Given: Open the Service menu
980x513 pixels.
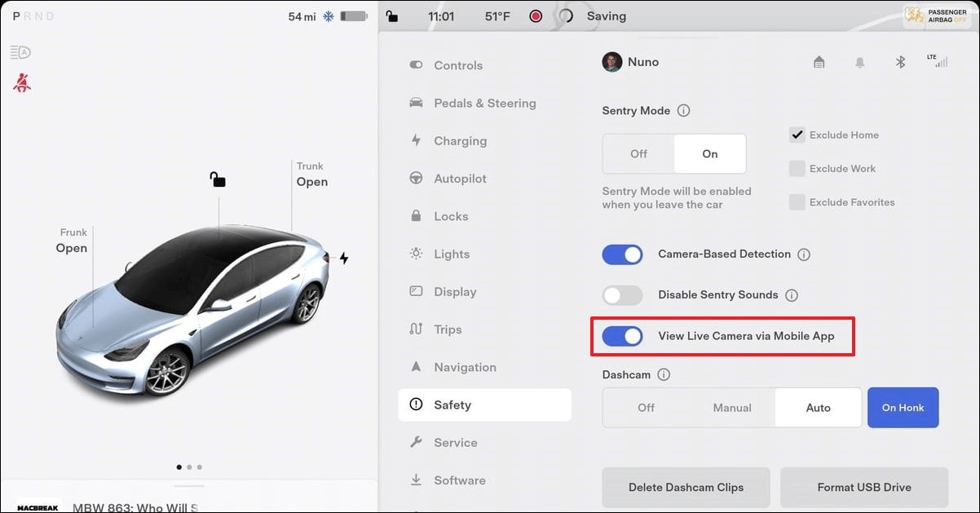Looking at the screenshot, I should point(485,443).
